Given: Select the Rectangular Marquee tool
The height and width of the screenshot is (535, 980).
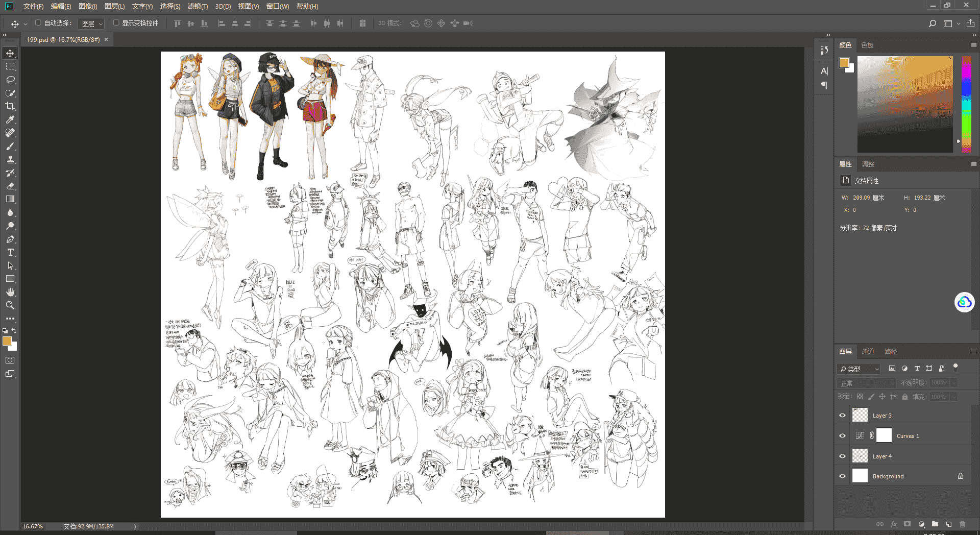Looking at the screenshot, I should pos(10,66).
